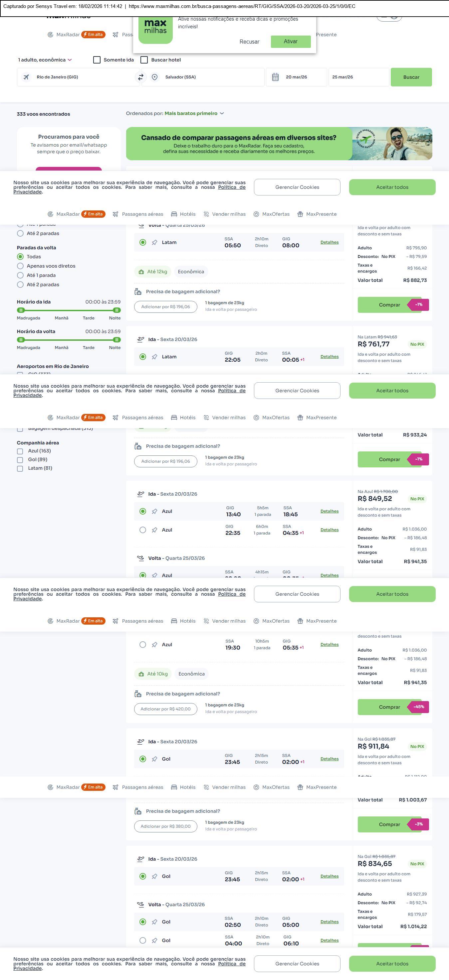Click the luggage icon on the Até 12kg tag
The width and height of the screenshot is (449, 980).
(x=141, y=272)
